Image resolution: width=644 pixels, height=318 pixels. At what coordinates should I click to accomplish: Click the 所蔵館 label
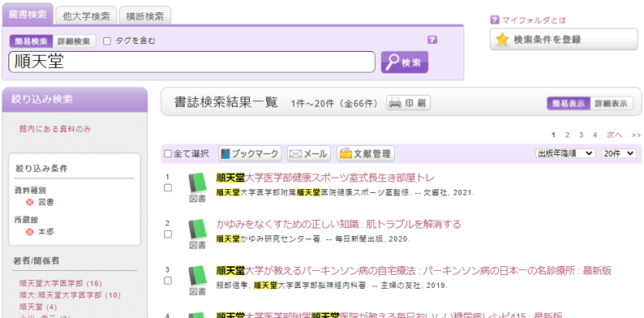pyautogui.click(x=26, y=220)
